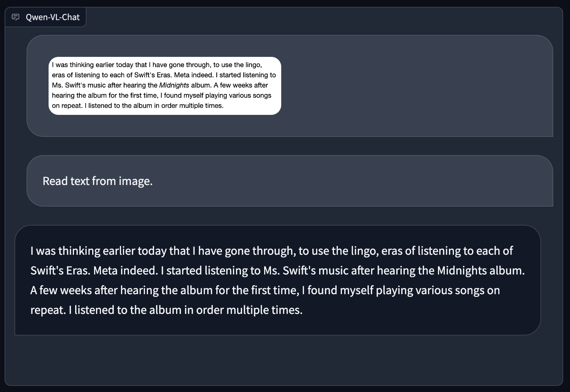Click the last line of the bot response
Image resolution: width=570 pixels, height=392 pixels.
click(x=166, y=310)
